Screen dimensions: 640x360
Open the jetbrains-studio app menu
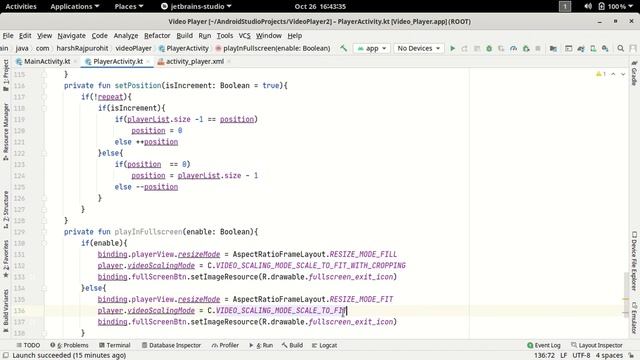tap(196, 6)
